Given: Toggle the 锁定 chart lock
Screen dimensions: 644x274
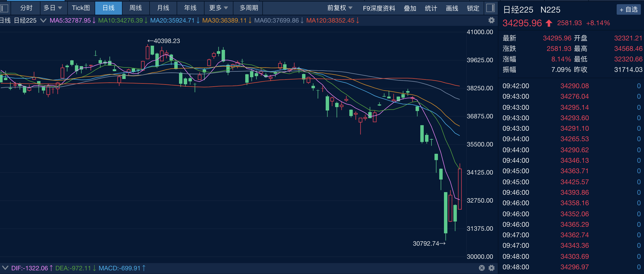Looking at the screenshot, I should [x=473, y=8].
